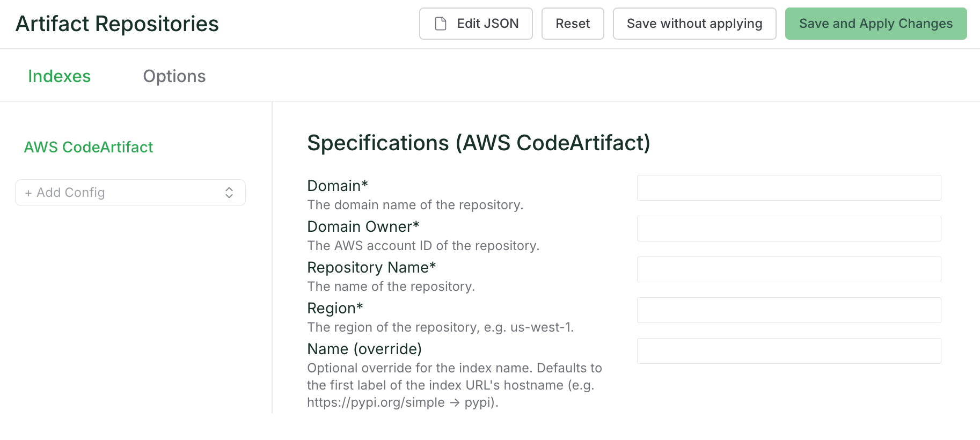Click 'The name of the repository.' description
980x440 pixels.
pos(391,287)
